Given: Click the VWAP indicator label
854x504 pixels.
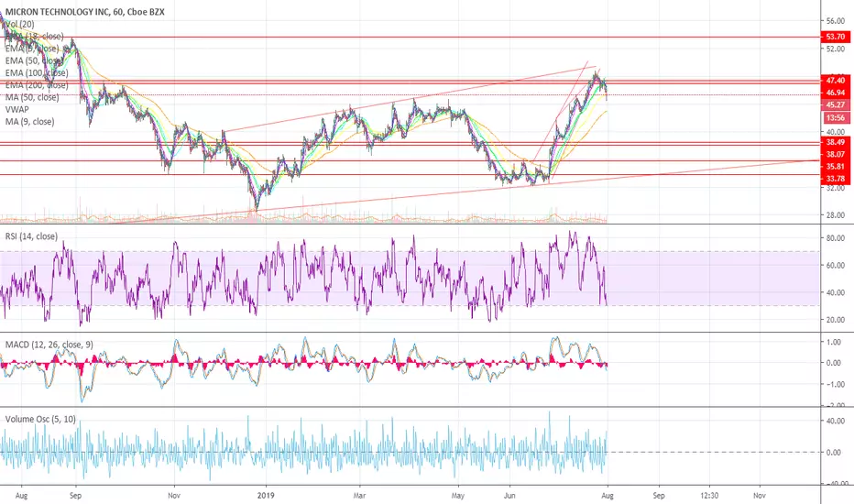Looking at the screenshot, I should (x=16, y=110).
